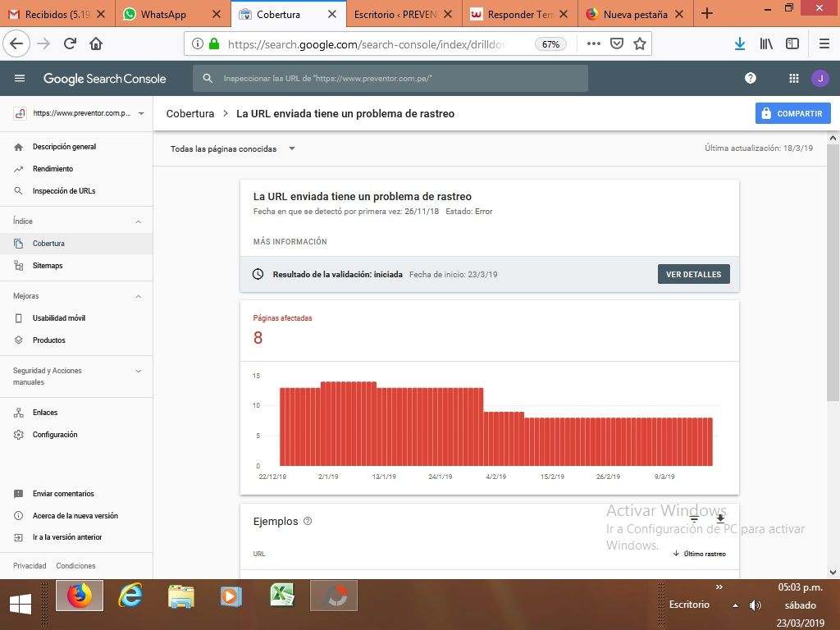Open the Google apps grid
Image resolution: width=840 pixels, height=630 pixels.
tap(794, 78)
